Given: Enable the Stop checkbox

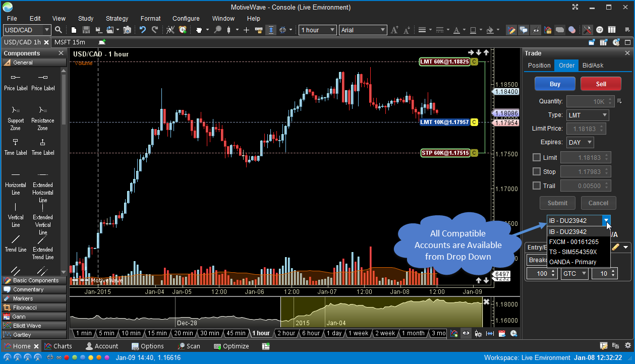Looking at the screenshot, I should (x=537, y=171).
